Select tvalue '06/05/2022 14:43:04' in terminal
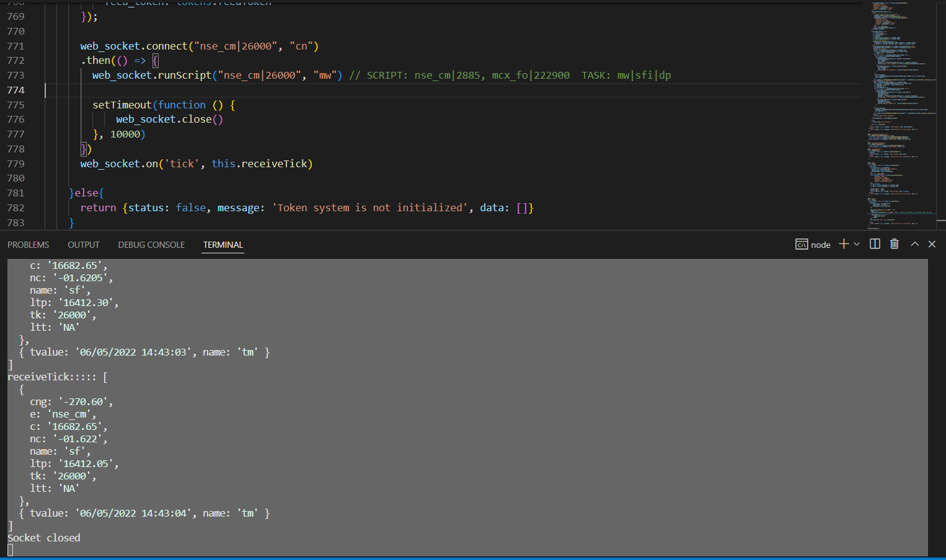 tap(133, 513)
